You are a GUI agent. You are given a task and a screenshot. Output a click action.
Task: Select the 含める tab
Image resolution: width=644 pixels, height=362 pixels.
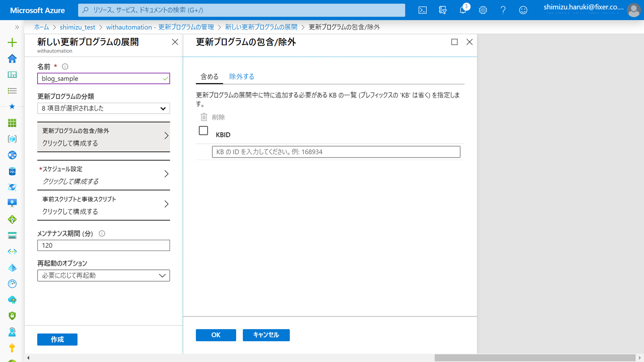click(209, 77)
